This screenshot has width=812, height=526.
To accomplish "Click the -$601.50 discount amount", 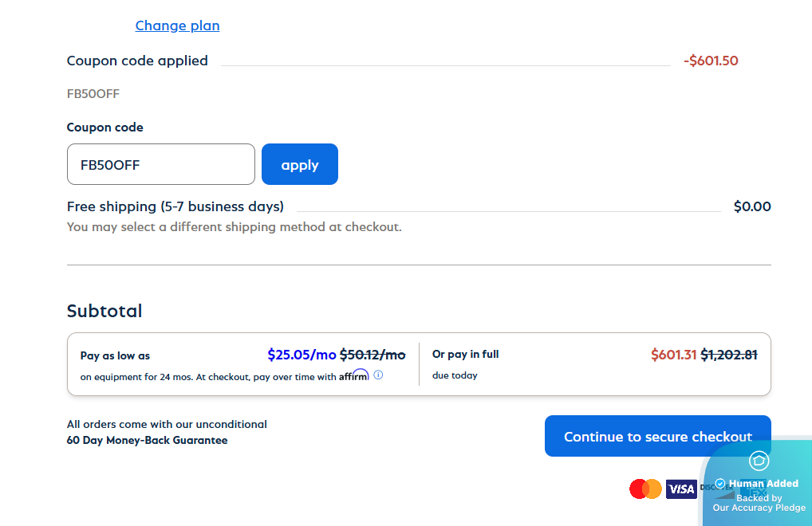I will tap(711, 61).
